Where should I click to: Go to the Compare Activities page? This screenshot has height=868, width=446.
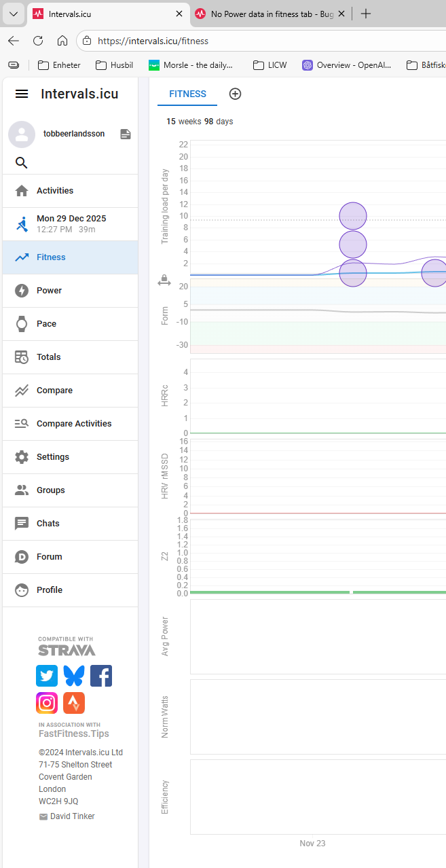(x=74, y=424)
